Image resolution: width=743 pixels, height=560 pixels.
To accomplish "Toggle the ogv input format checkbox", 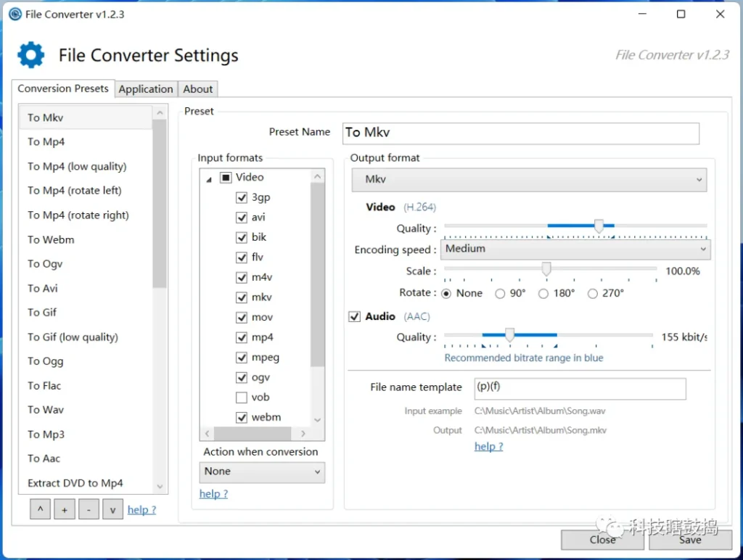I will 242,378.
